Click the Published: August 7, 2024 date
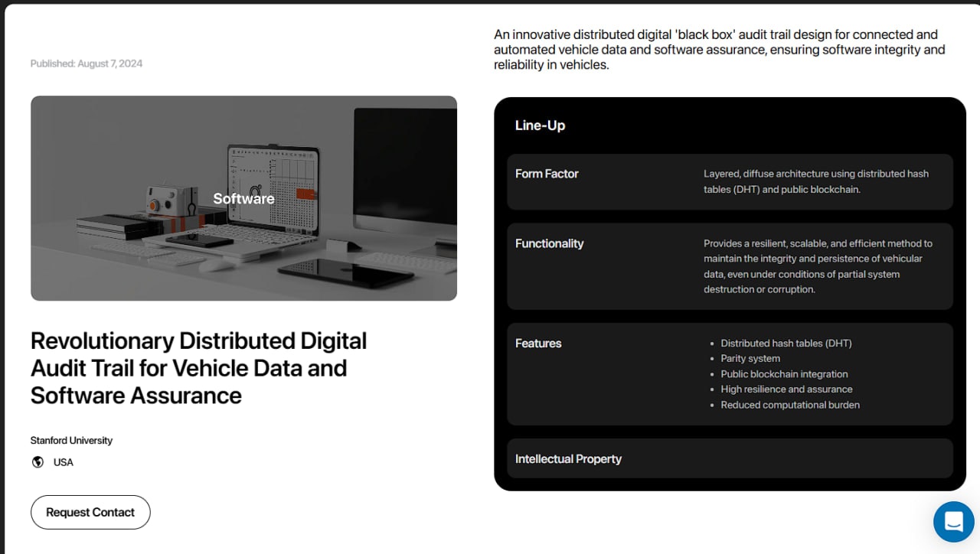The width and height of the screenshot is (980, 554). point(87,64)
